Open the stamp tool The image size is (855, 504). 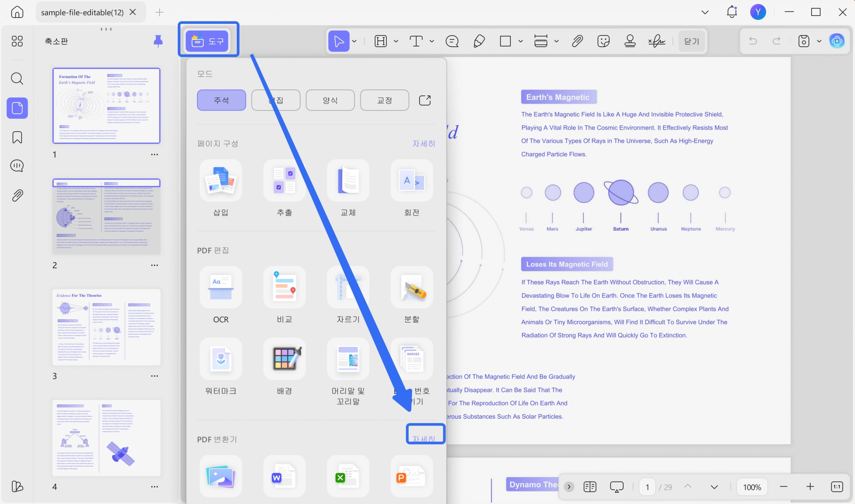click(630, 41)
